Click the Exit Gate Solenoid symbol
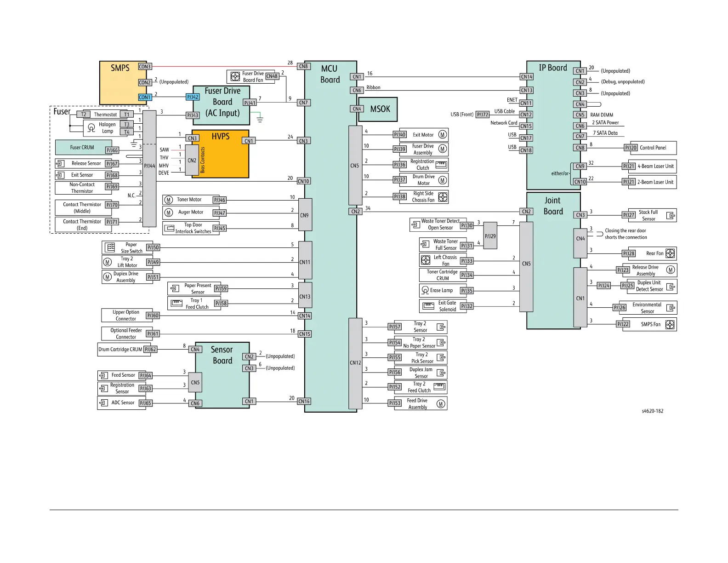Screen dimensions: 728x563 [x=428, y=305]
